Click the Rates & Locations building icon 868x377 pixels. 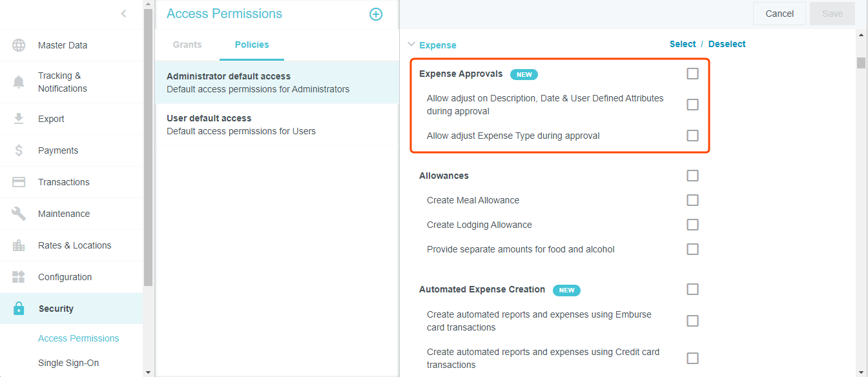coord(19,245)
